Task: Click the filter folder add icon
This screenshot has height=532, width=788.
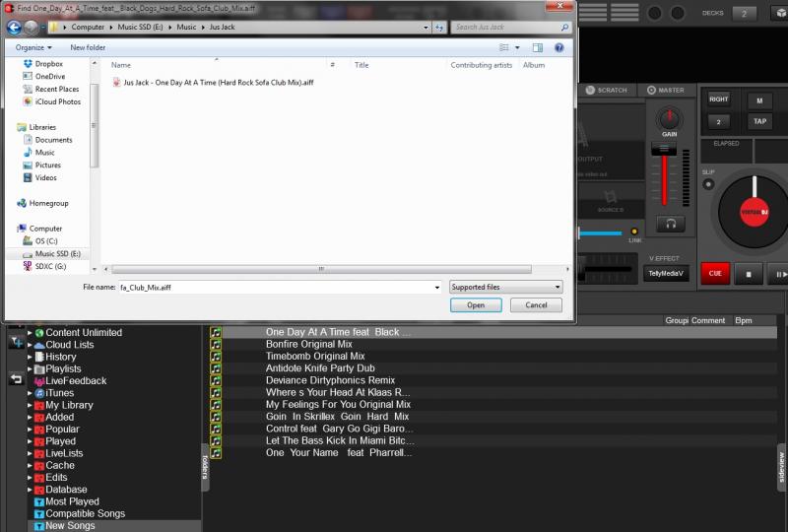Action: (17, 341)
